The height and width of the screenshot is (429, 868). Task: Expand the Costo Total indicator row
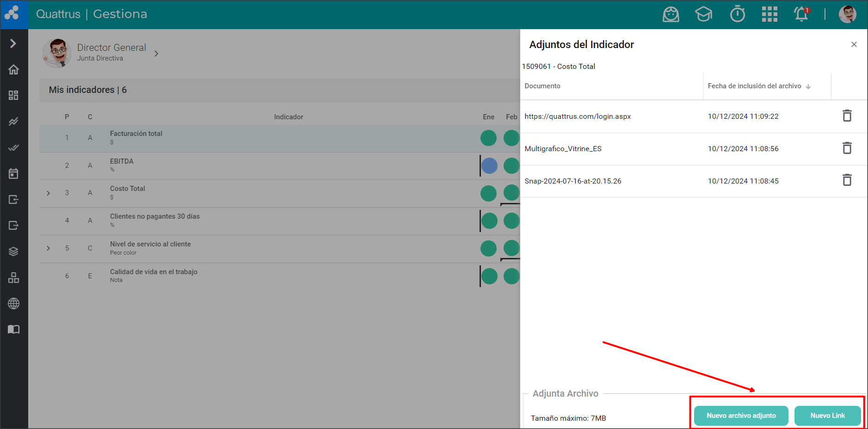[48, 193]
